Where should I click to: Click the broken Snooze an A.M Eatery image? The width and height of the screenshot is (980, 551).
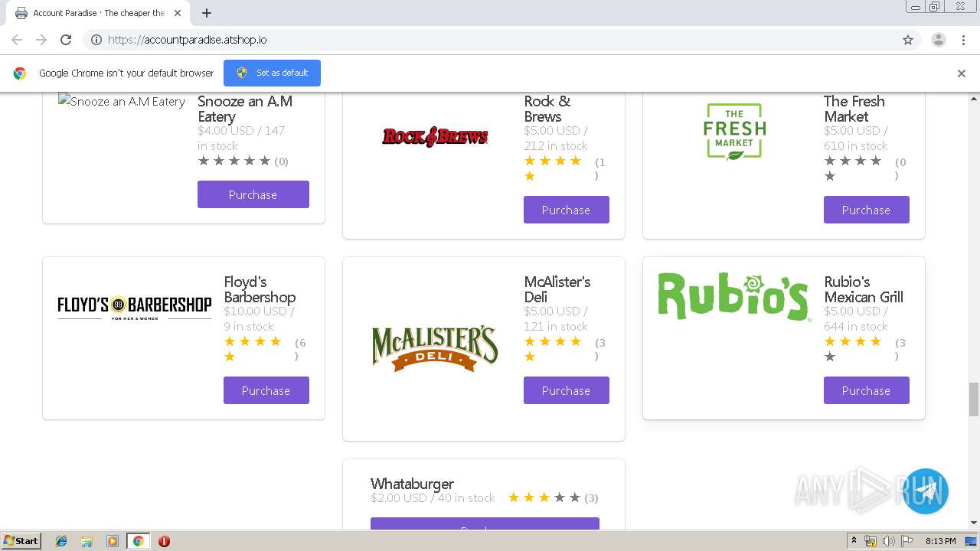point(122,101)
